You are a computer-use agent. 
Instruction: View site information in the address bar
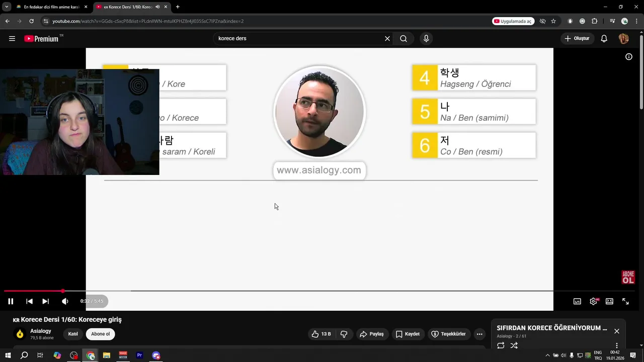point(46,21)
